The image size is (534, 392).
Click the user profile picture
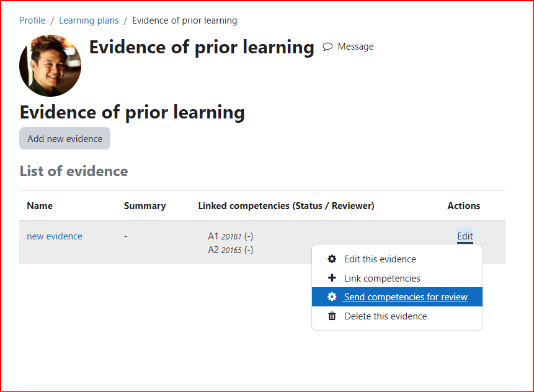[50, 65]
